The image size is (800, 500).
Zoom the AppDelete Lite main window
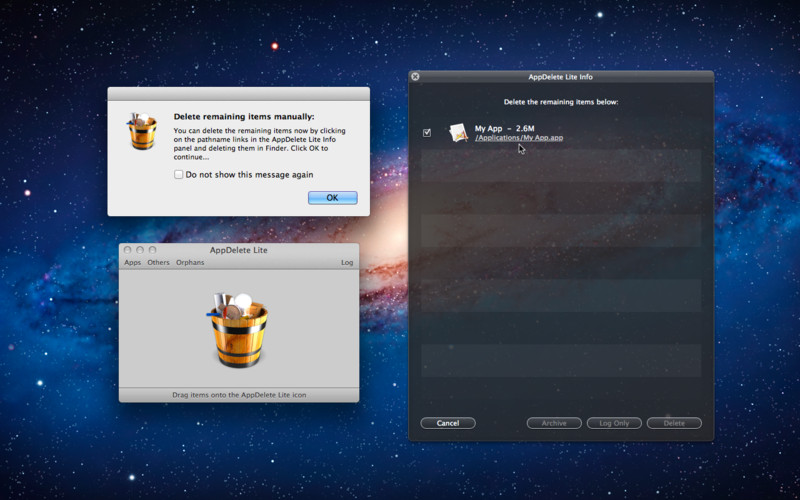152,250
